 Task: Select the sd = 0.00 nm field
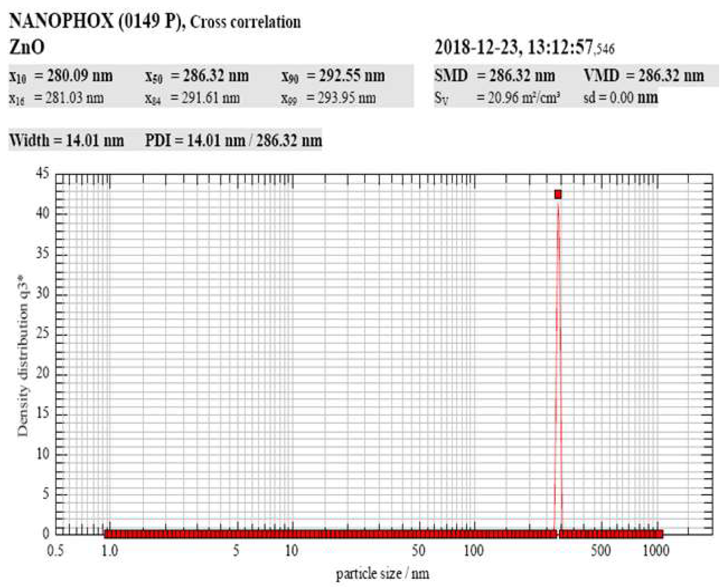click(620, 98)
